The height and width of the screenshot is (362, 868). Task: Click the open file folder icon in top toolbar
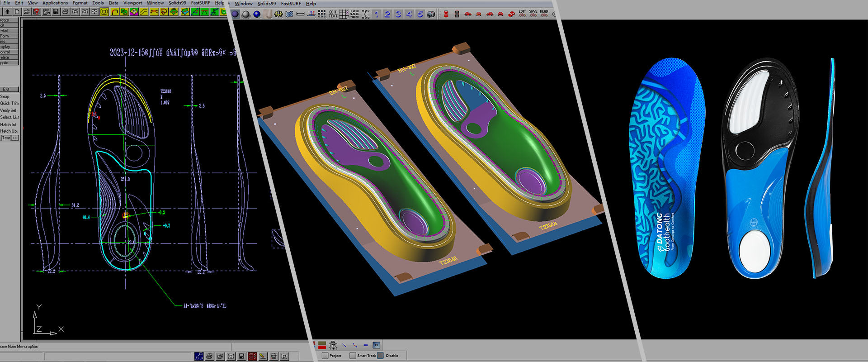27,12
